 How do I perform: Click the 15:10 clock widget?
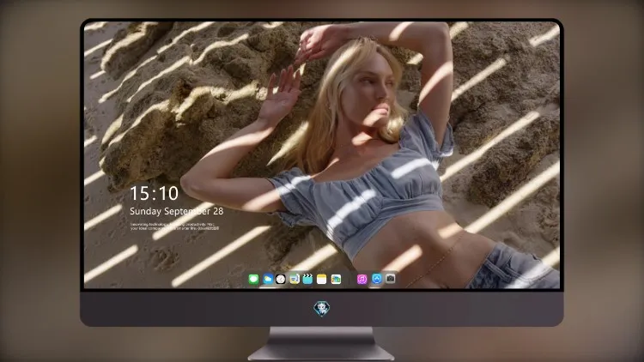(x=155, y=193)
